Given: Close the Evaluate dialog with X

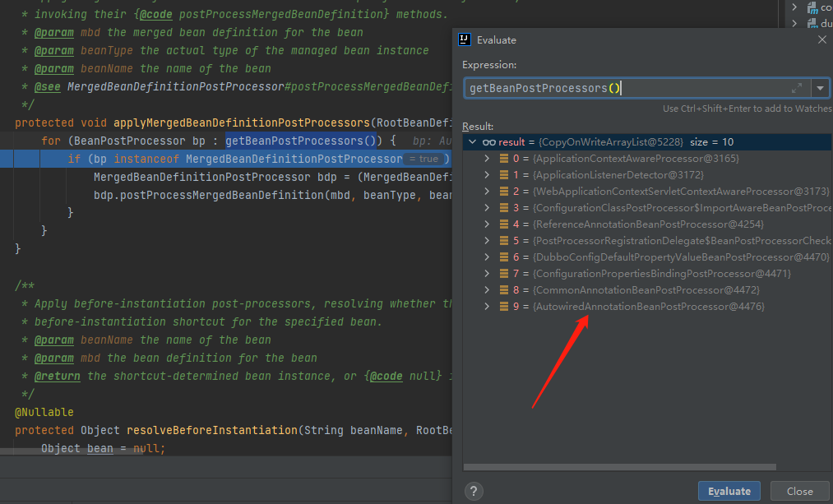Looking at the screenshot, I should (821, 39).
